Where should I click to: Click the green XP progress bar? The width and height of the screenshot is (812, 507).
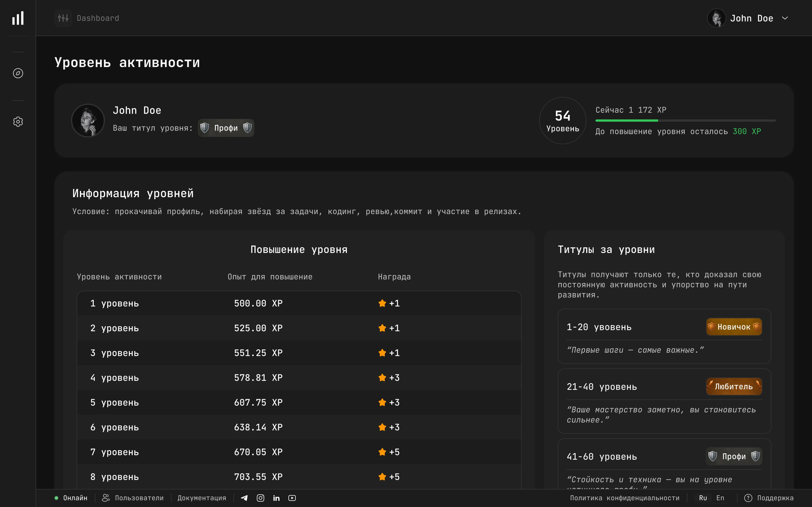coord(627,120)
